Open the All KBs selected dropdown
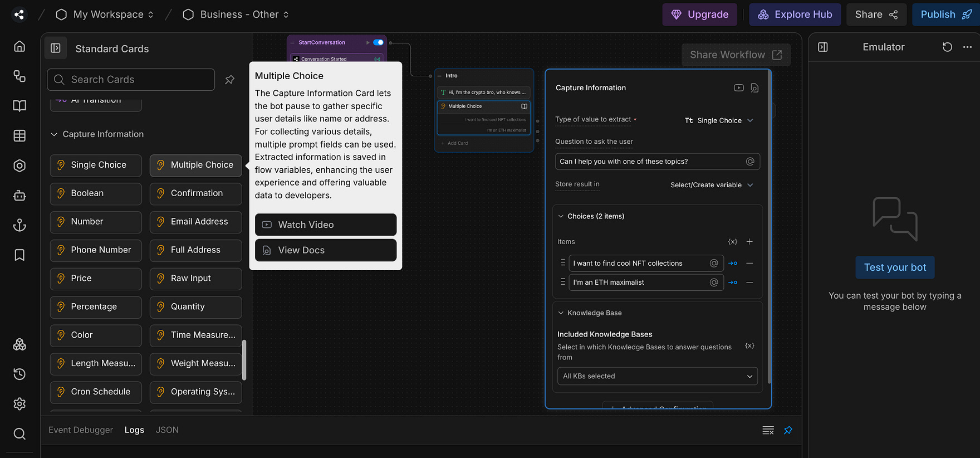Screen dimensions: 980x458 (x=658, y=376)
